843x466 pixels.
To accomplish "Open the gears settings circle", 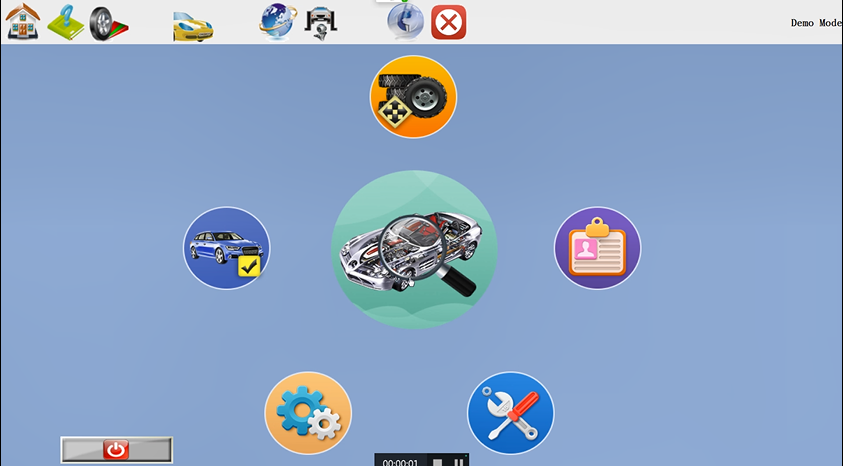I will pyautogui.click(x=308, y=413).
